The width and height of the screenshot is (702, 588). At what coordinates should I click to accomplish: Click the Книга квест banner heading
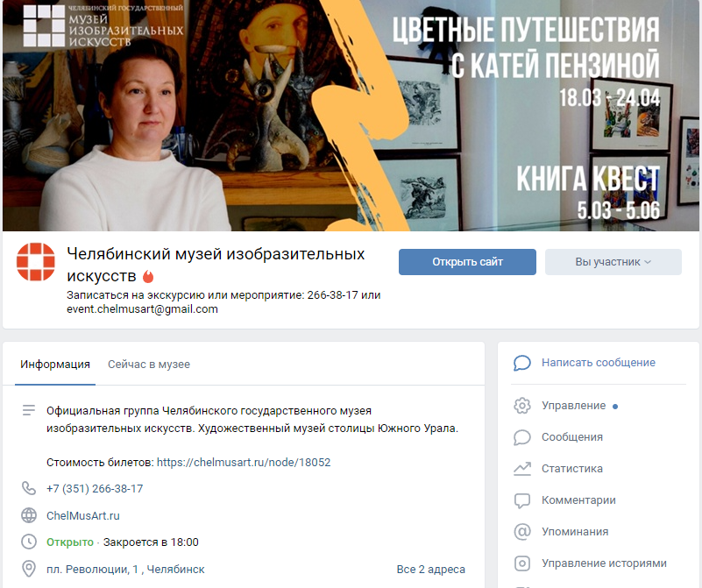click(588, 179)
